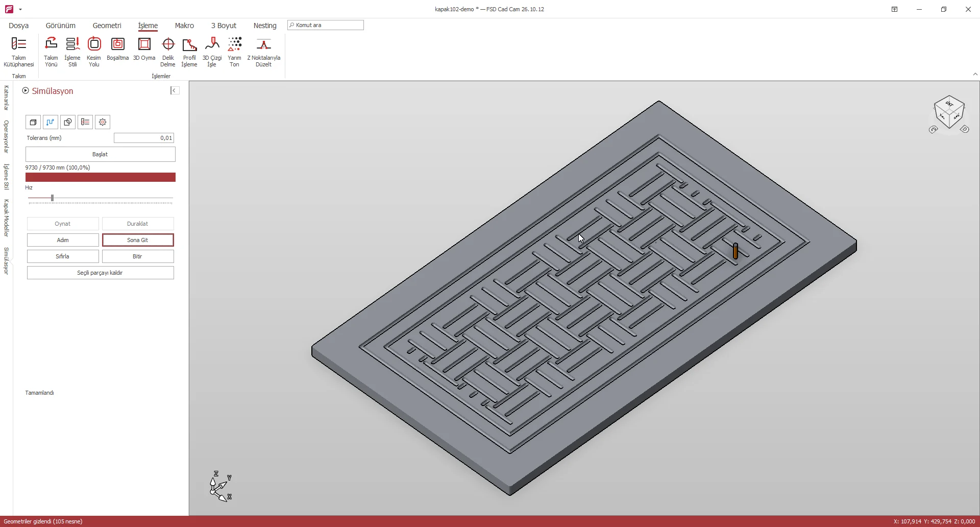980x527 pixels.
Task: Switch to the Görünüm tab
Action: tap(61, 26)
